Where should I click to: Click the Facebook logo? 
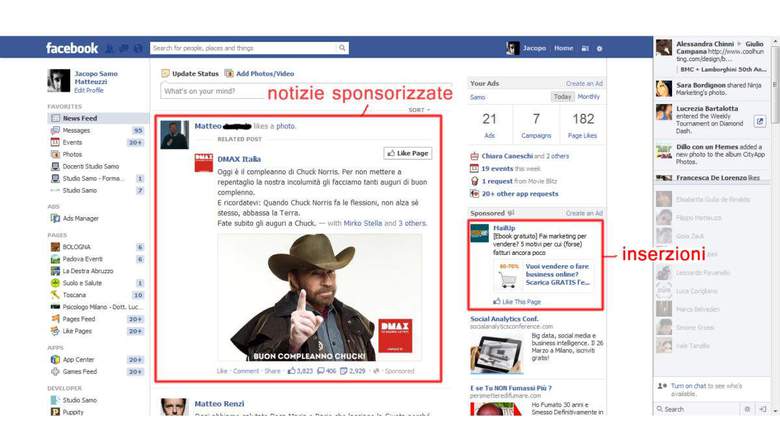72,48
